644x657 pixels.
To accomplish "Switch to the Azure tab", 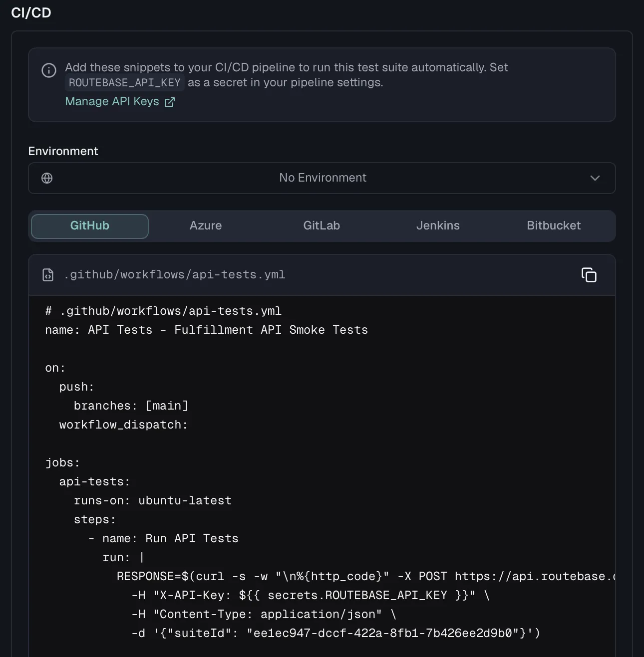I will (x=206, y=226).
